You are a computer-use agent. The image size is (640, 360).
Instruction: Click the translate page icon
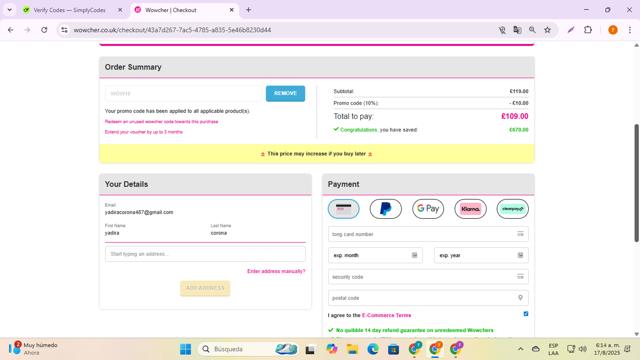tap(517, 30)
